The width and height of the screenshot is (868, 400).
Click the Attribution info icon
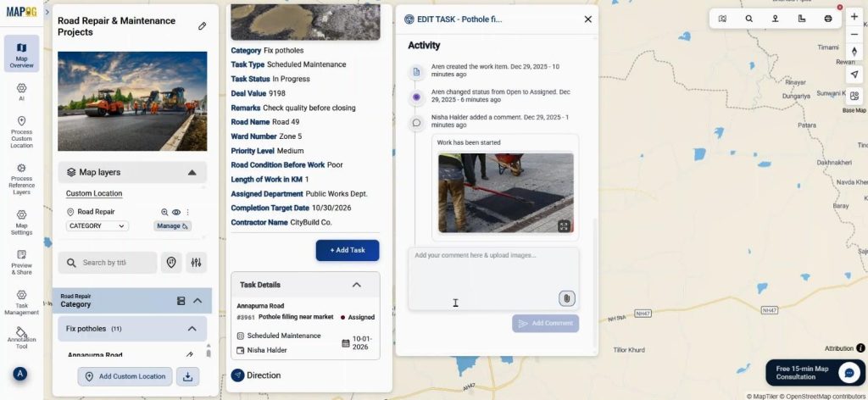861,348
